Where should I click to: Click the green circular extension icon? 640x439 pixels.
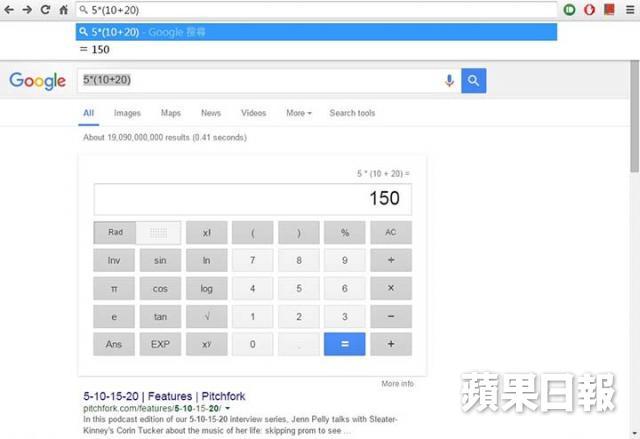pyautogui.click(x=569, y=10)
